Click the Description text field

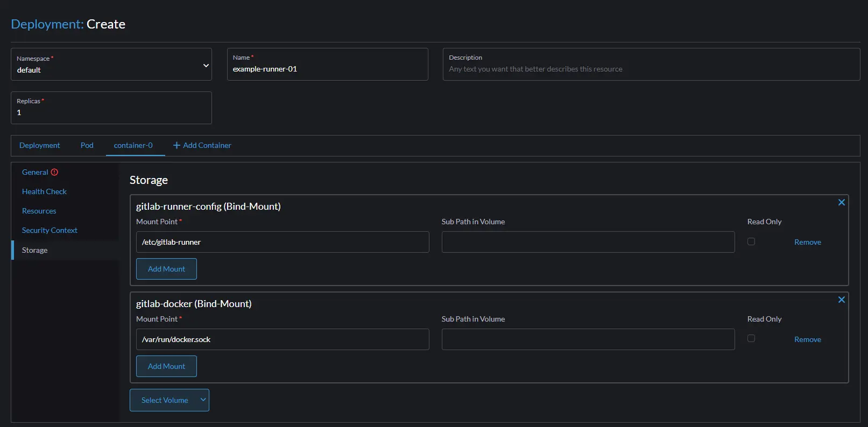tap(651, 69)
